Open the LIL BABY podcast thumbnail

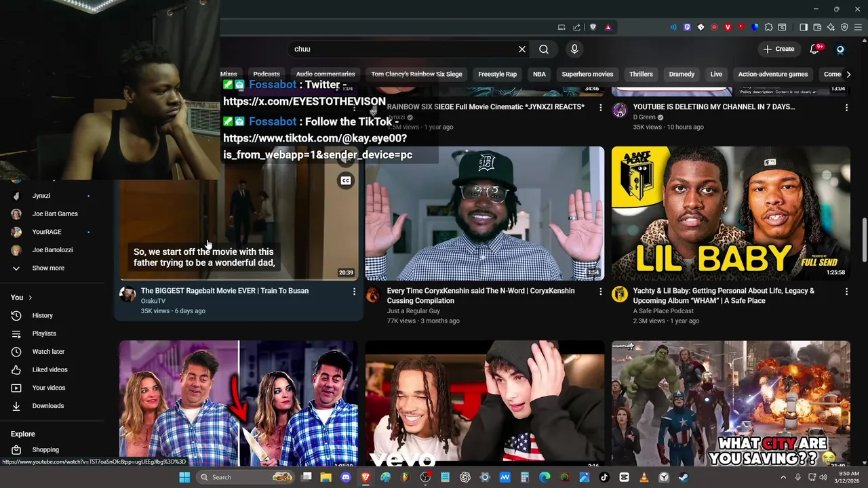[x=731, y=213]
